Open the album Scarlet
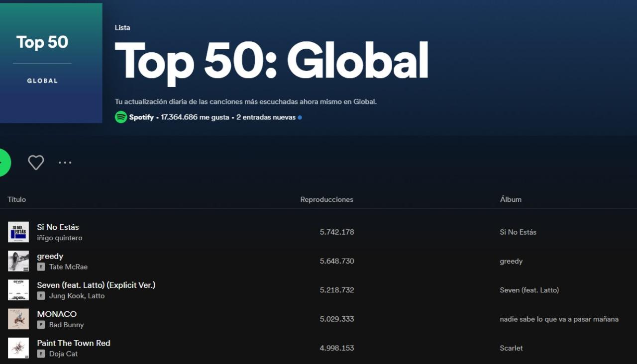 click(x=511, y=348)
